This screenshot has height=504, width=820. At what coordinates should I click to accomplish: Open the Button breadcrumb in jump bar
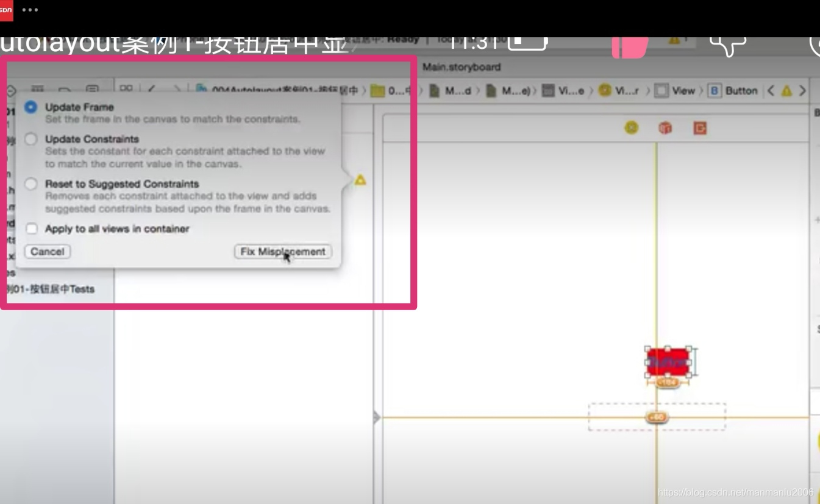coord(733,91)
